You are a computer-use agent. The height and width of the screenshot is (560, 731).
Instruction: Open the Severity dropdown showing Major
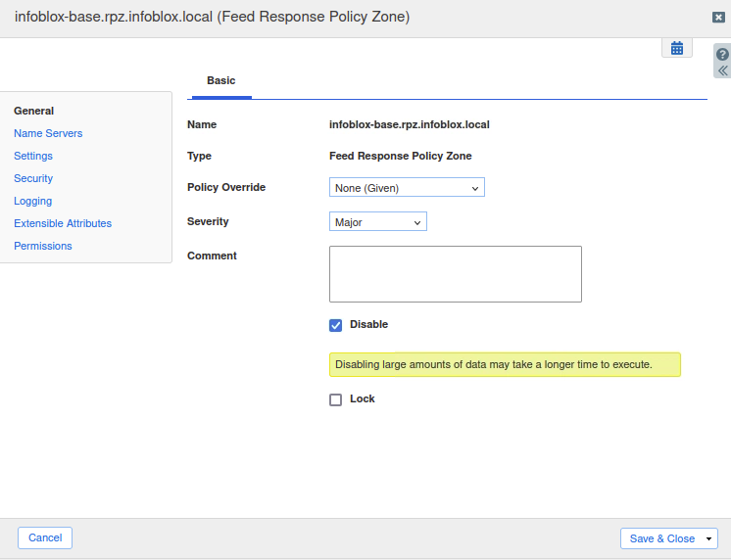(x=377, y=222)
